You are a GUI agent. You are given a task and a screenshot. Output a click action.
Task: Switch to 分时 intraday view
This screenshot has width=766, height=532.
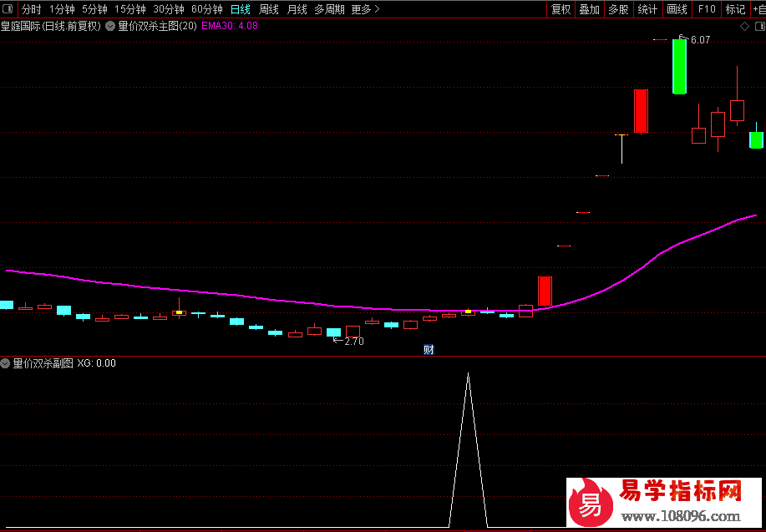pos(31,9)
